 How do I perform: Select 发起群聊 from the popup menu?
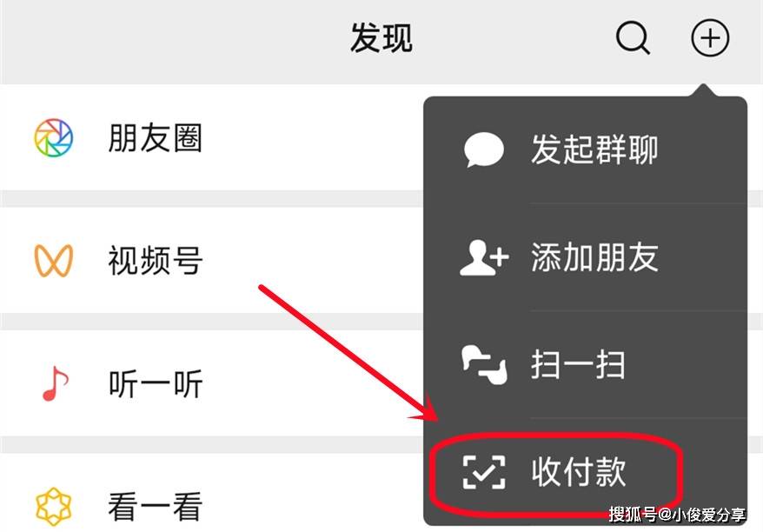(586, 150)
